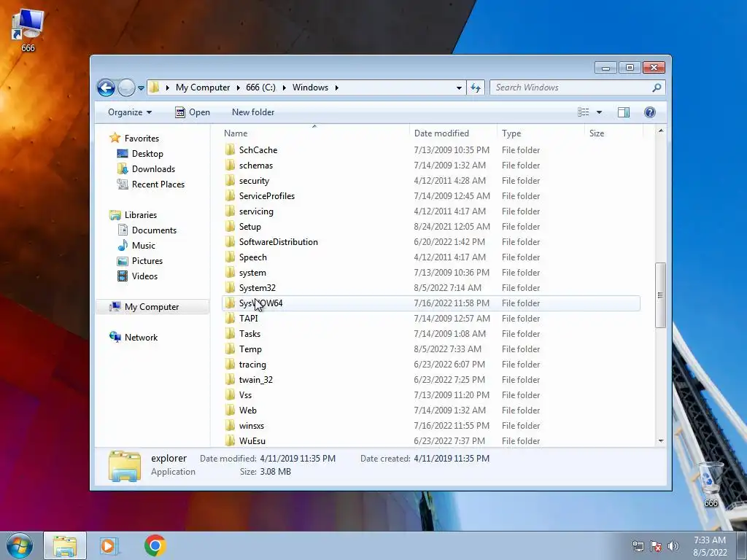Viewport: 747px width, 560px height.
Task: Open the recent pages dropdown arrow
Action: tap(141, 88)
